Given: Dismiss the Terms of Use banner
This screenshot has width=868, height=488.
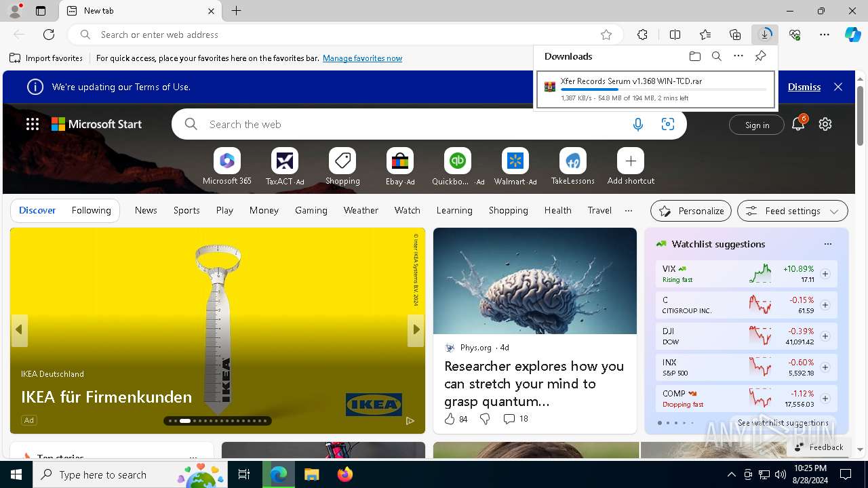Looking at the screenshot, I should 804,87.
